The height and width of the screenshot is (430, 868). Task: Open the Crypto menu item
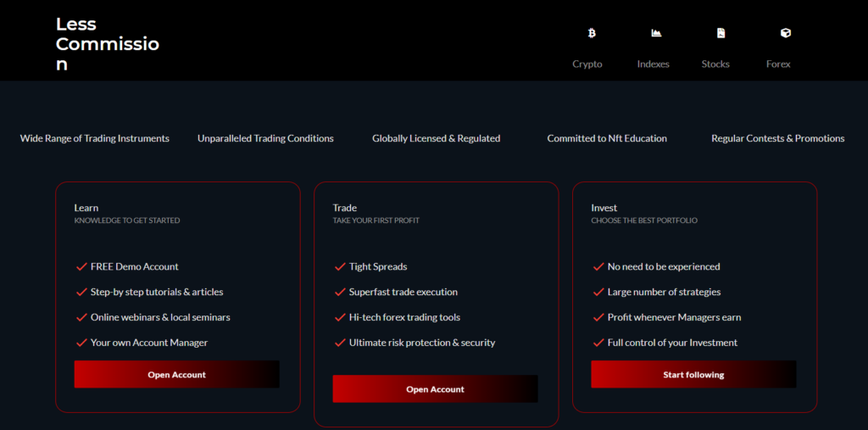click(x=587, y=64)
